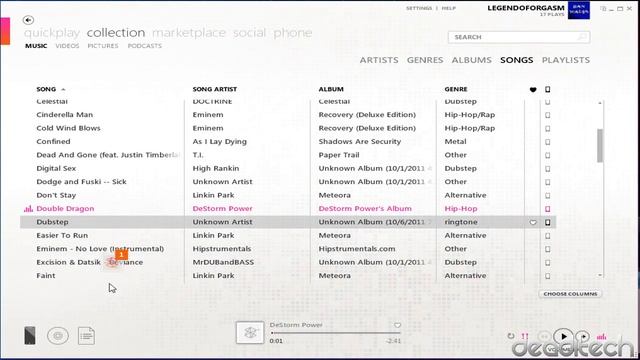640x360 pixels.
Task: Click the scrollbar up arrow of song list
Action: (600, 103)
